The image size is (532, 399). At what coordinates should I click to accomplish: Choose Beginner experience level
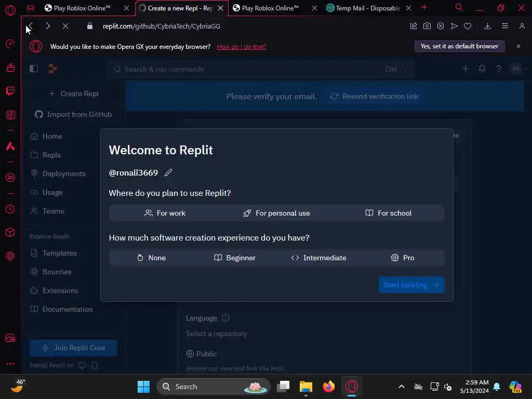(235, 258)
